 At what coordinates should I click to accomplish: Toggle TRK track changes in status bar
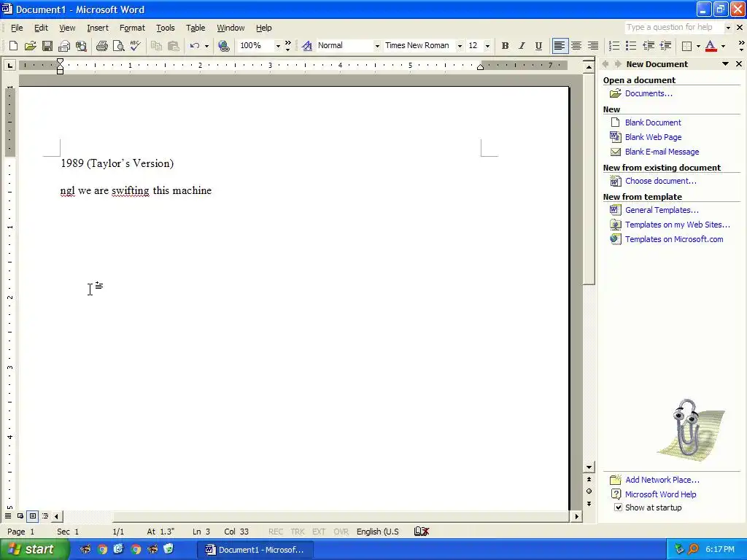click(x=298, y=532)
